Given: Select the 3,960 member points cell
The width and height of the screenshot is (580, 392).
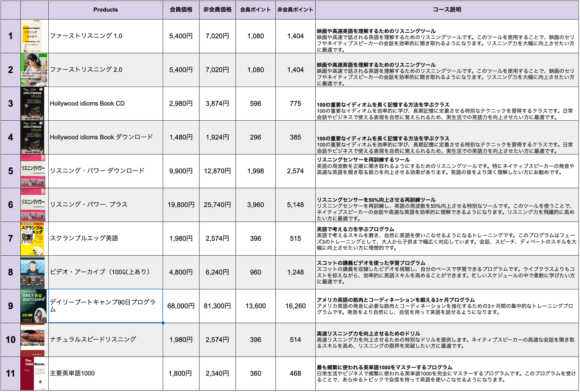Looking at the screenshot, I should click(x=256, y=205).
